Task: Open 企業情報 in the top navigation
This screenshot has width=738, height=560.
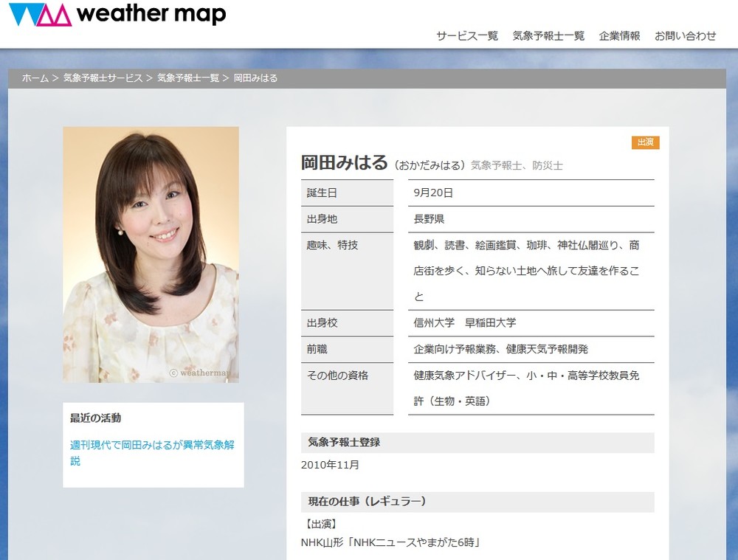Action: pos(619,35)
